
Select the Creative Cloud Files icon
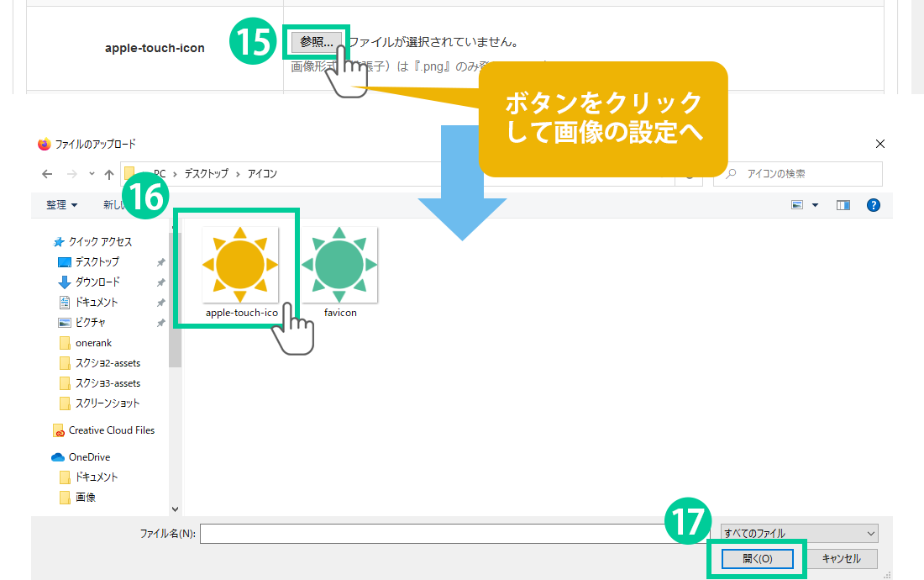tap(59, 430)
